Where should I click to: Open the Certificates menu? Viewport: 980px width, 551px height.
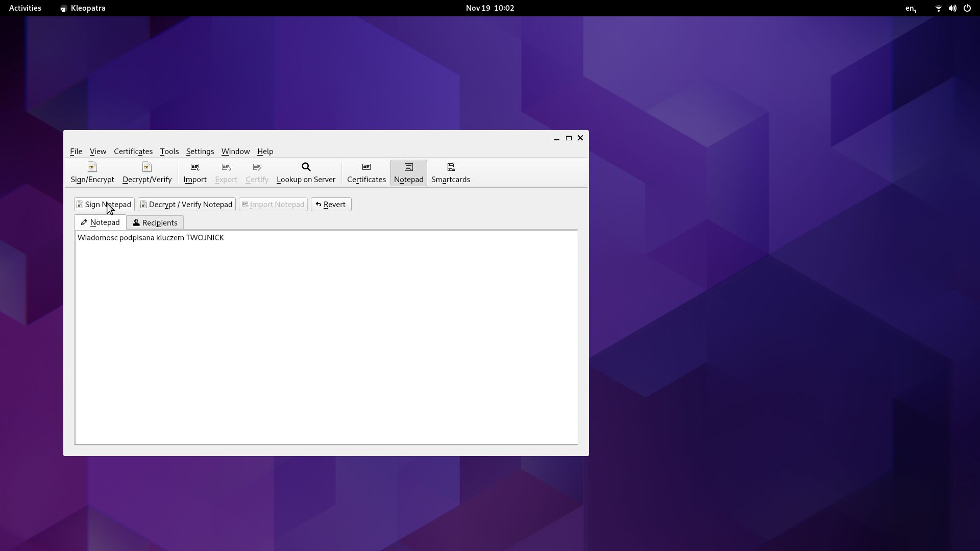(133, 151)
